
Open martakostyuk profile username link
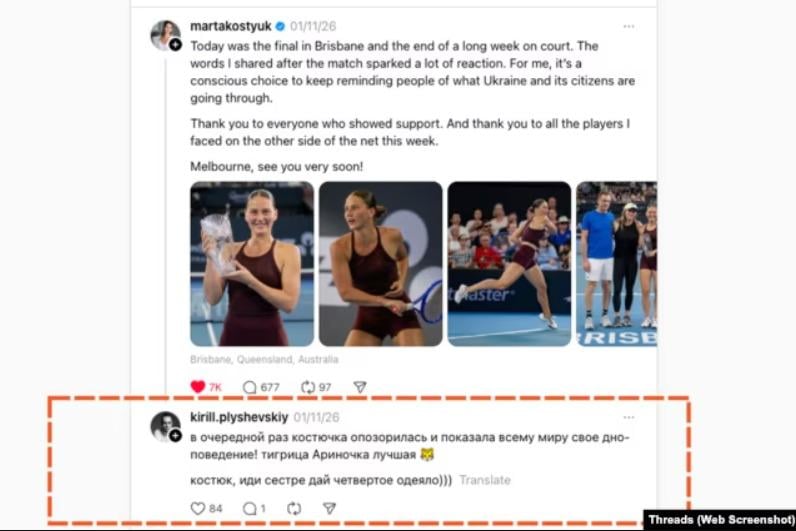click(x=230, y=26)
